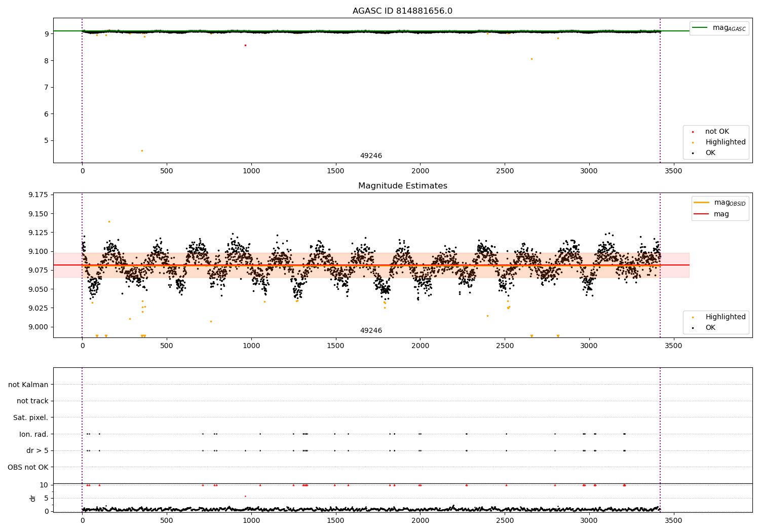
Task: Click the "Ion. rad." axis label
Action: (x=34, y=434)
